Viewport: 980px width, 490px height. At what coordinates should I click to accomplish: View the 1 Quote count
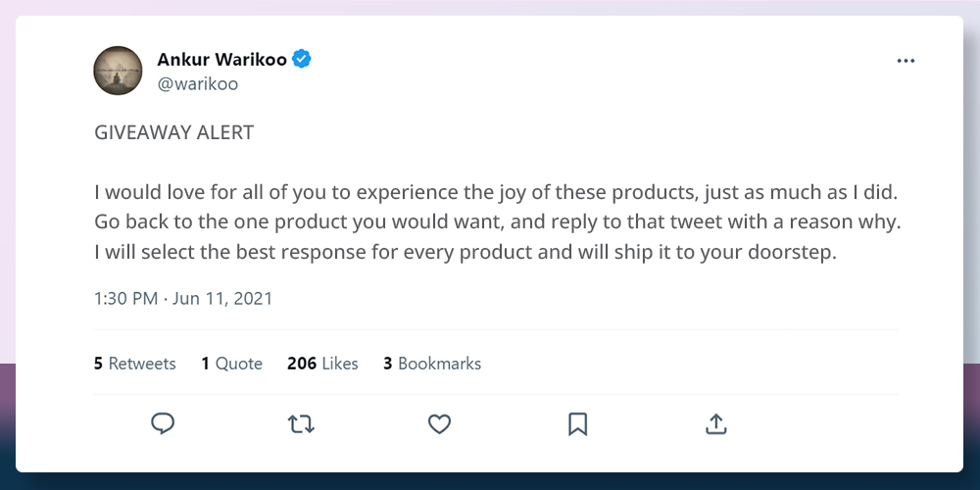click(232, 364)
